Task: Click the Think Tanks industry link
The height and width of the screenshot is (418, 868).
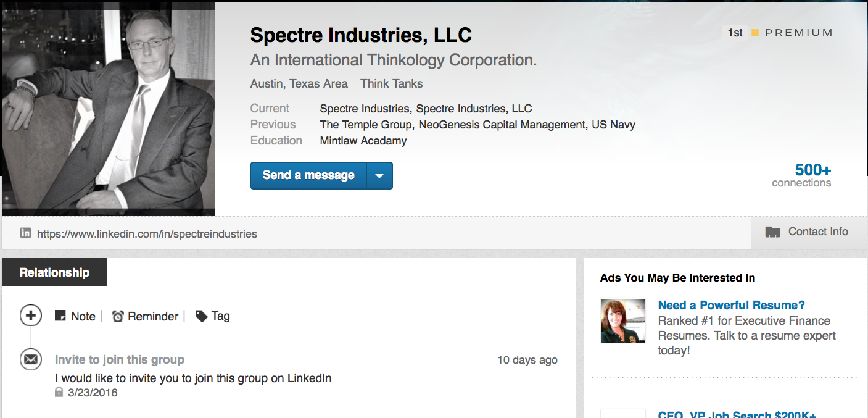Action: [392, 83]
